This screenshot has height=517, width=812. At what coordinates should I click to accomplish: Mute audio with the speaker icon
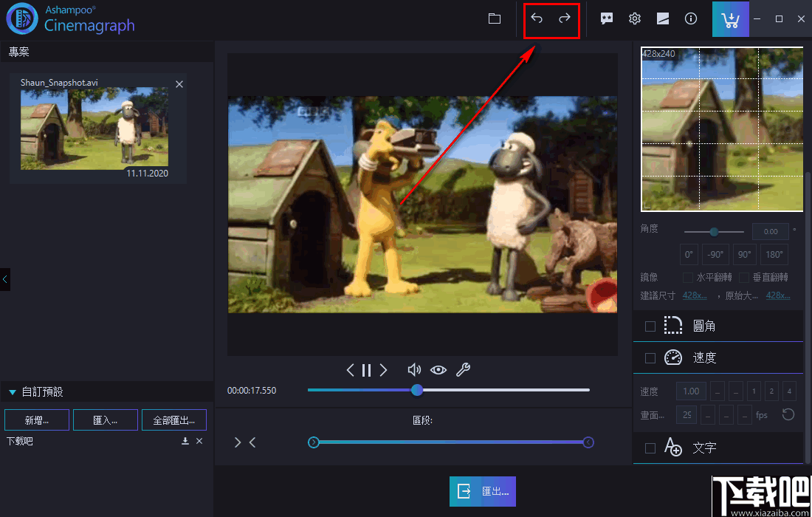click(414, 370)
